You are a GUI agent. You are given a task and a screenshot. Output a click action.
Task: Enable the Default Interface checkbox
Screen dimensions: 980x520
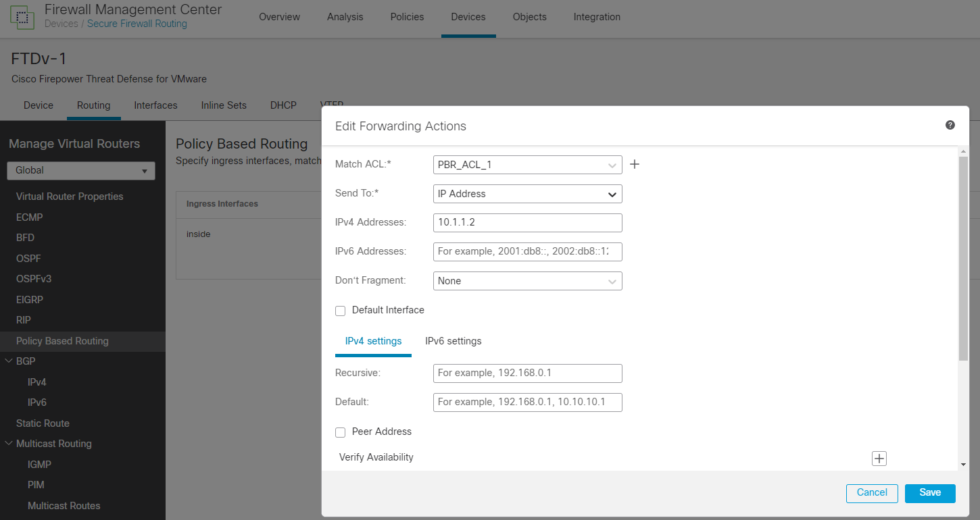(341, 311)
